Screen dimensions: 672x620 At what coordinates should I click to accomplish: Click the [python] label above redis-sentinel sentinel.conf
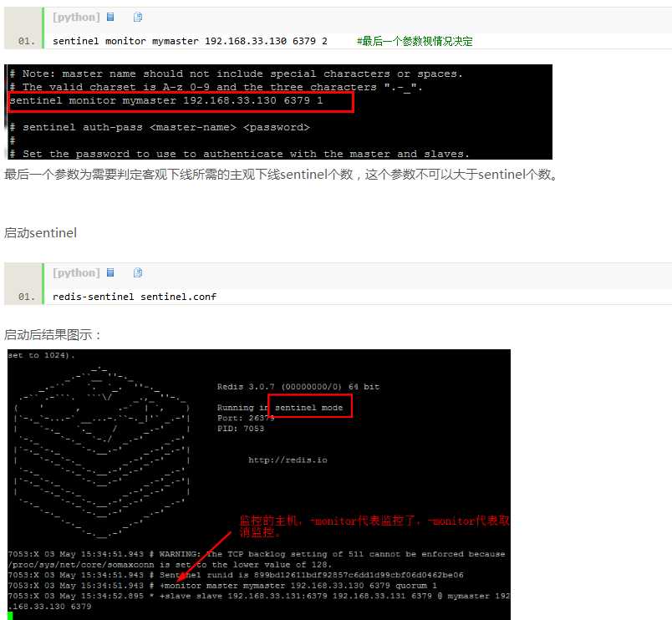pos(76,273)
